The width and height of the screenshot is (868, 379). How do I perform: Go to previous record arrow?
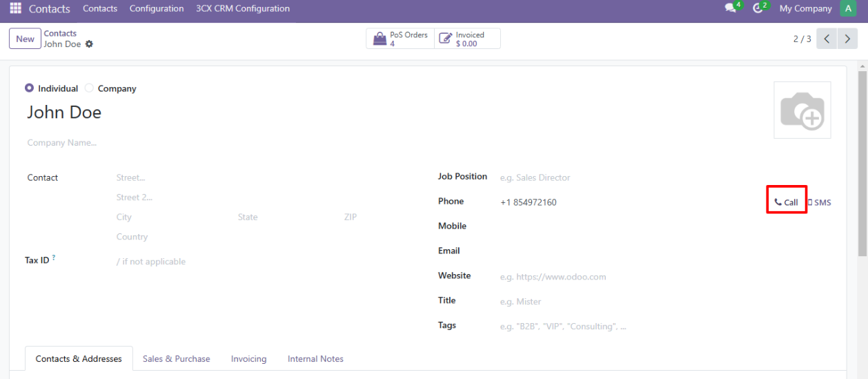(827, 39)
